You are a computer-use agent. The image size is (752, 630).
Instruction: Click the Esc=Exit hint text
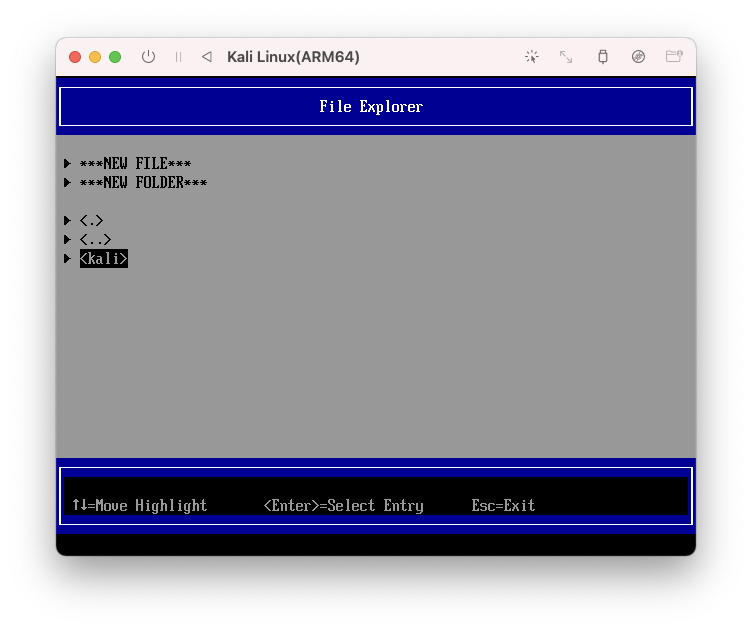point(503,505)
